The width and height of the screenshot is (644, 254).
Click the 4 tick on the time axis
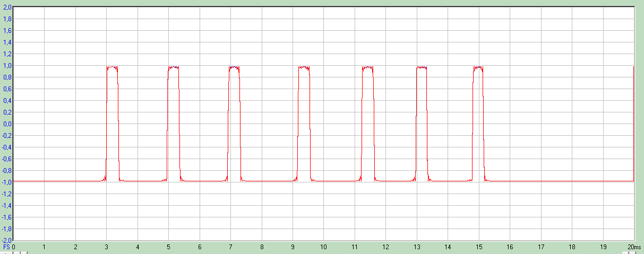[x=138, y=247]
